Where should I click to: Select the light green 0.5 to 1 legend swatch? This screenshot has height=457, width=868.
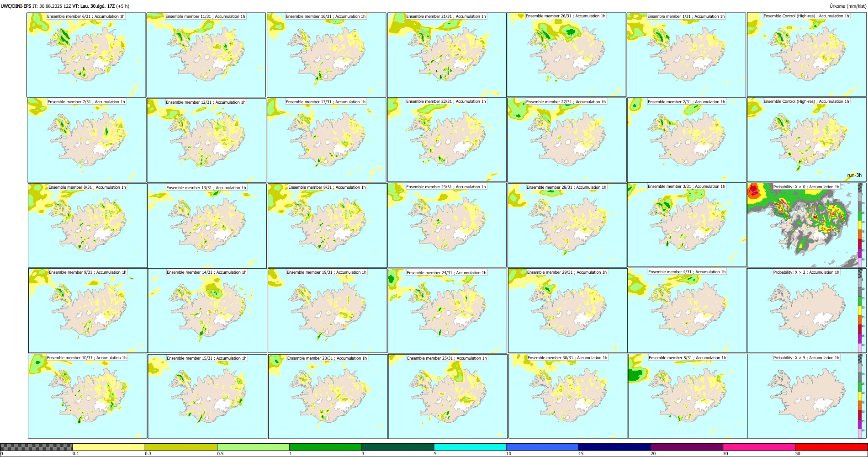(x=253, y=447)
